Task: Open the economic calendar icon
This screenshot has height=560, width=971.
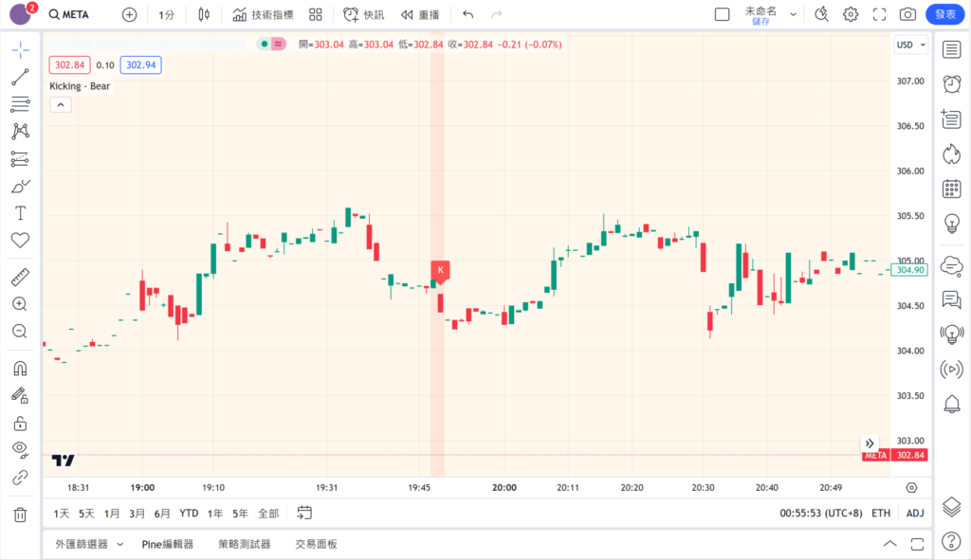Action: click(x=951, y=189)
